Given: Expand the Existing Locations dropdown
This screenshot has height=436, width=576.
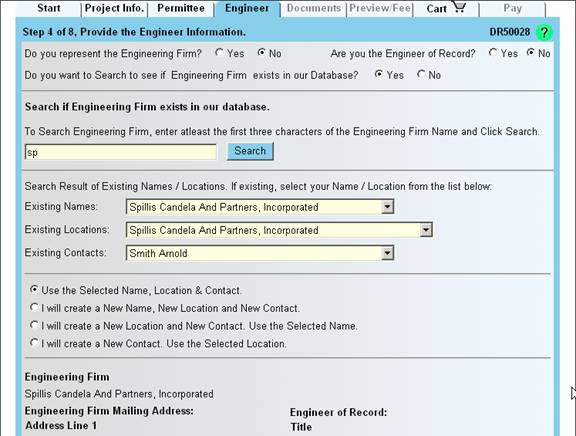Looking at the screenshot, I should (425, 230).
